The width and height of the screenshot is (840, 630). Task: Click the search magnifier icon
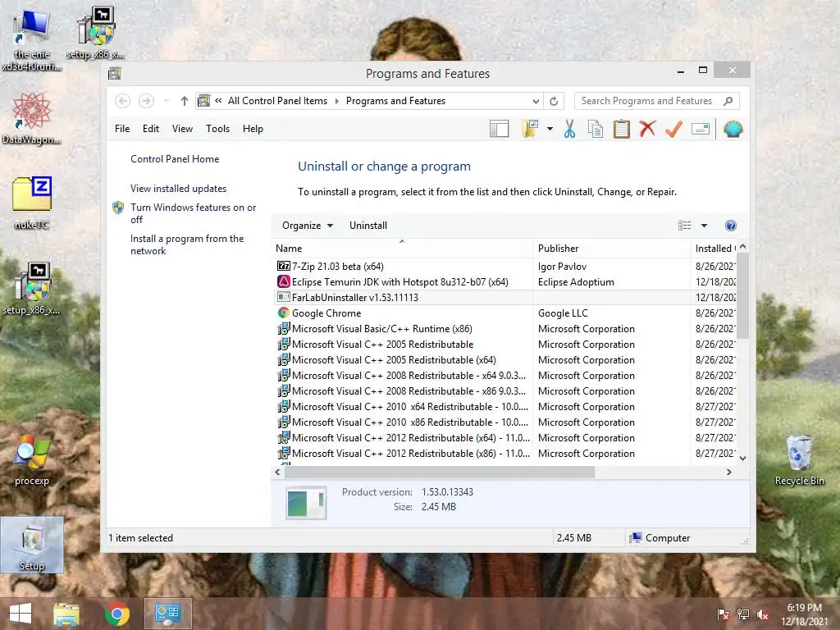tap(728, 101)
